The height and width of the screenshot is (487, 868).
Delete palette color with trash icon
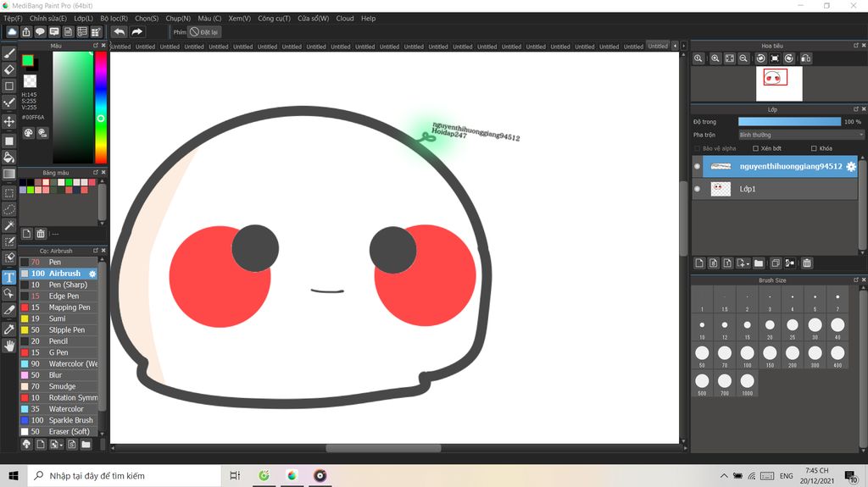[x=41, y=234]
